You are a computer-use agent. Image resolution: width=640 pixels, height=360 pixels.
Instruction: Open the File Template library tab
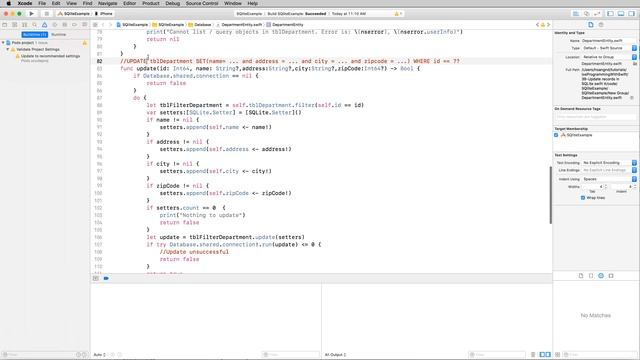click(581, 276)
